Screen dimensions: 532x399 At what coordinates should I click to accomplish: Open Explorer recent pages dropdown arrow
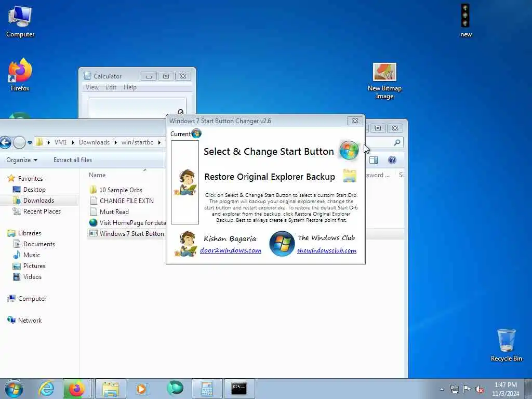point(30,142)
